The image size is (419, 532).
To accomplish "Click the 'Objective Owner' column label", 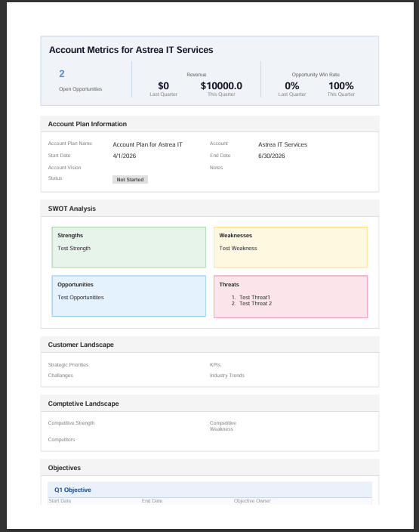I will pos(252,501).
